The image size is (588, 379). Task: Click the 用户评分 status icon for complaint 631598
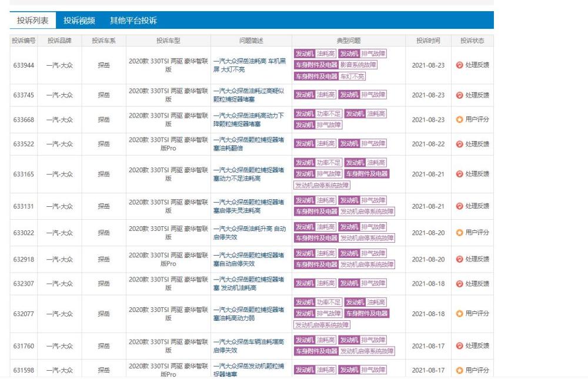pyautogui.click(x=459, y=370)
